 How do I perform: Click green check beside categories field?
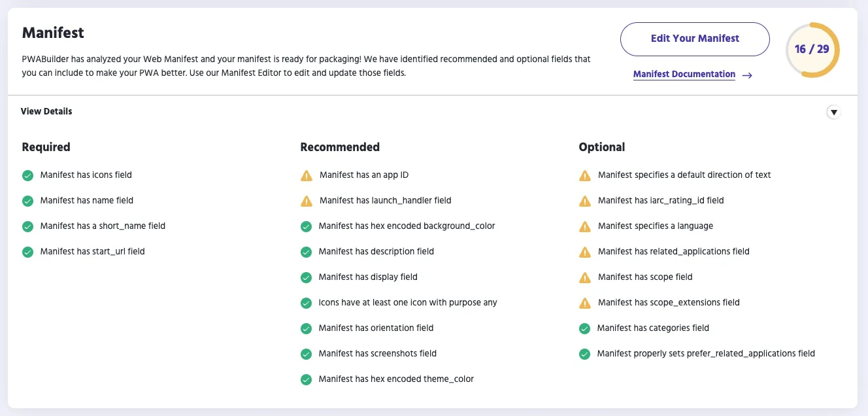[585, 328]
